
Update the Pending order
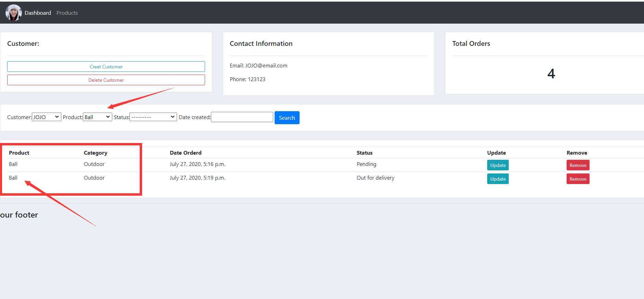pos(498,165)
